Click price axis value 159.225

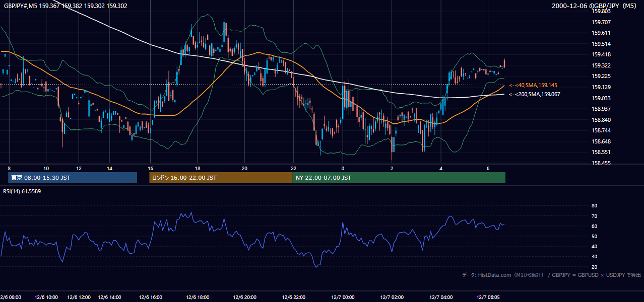[x=601, y=77]
